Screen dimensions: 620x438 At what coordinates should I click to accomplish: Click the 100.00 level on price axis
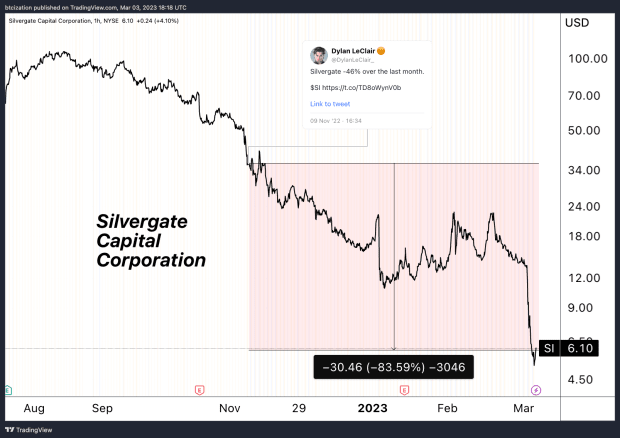point(582,59)
